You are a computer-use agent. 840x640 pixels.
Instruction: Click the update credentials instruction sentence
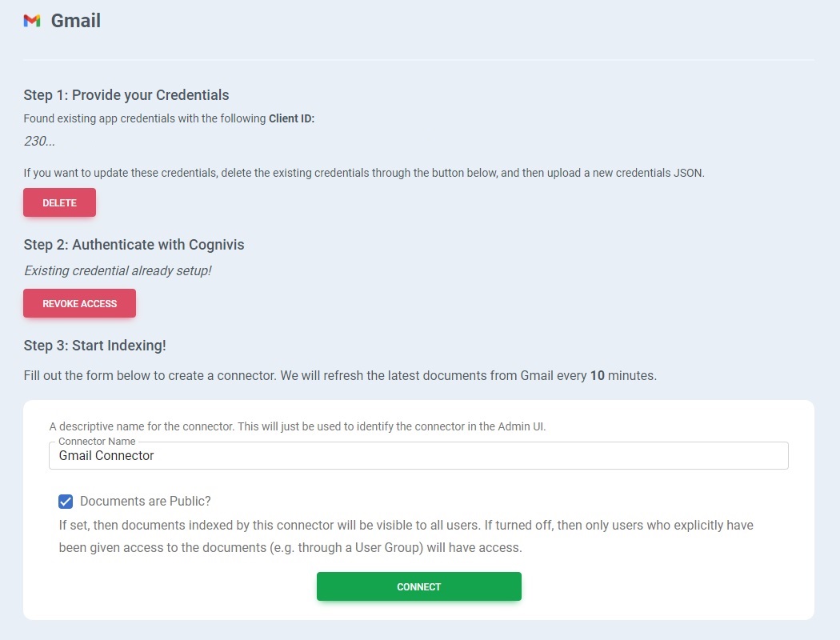[364, 173]
